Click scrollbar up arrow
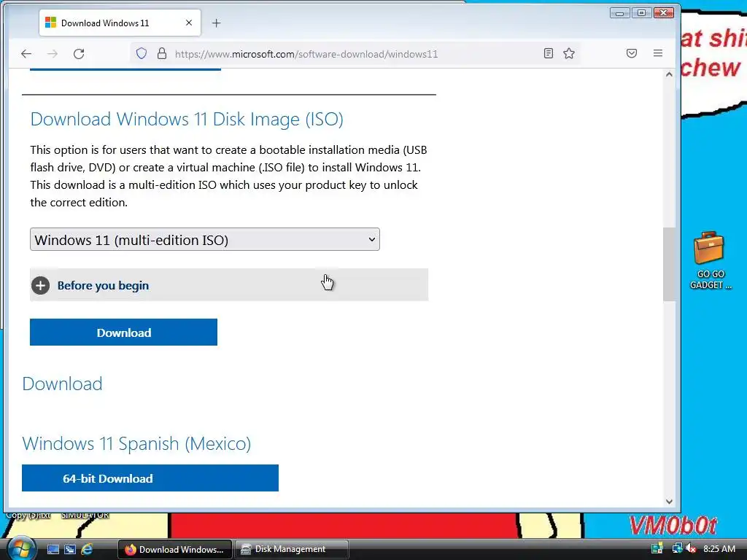The image size is (747, 560). point(669,74)
